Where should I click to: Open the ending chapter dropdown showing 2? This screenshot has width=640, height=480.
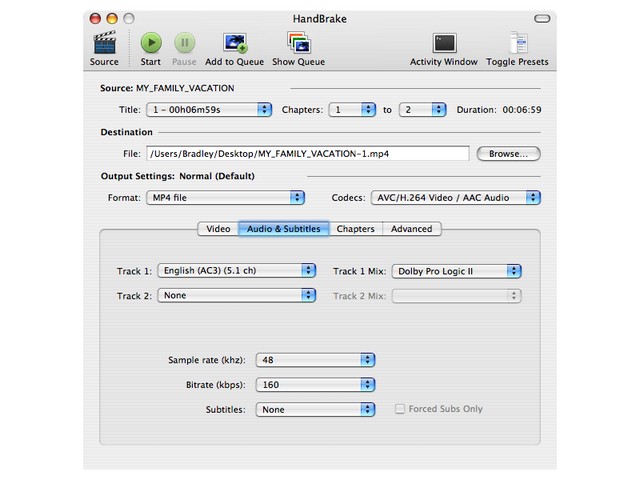[422, 109]
